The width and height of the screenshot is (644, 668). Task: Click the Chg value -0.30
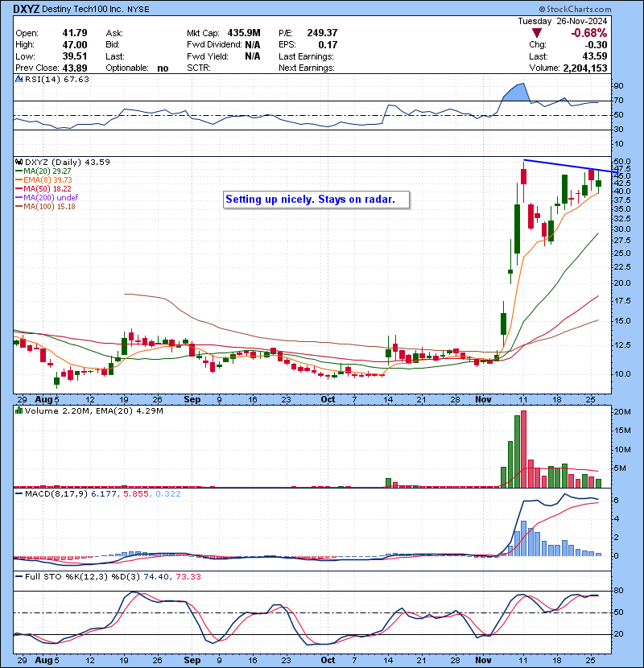point(597,45)
